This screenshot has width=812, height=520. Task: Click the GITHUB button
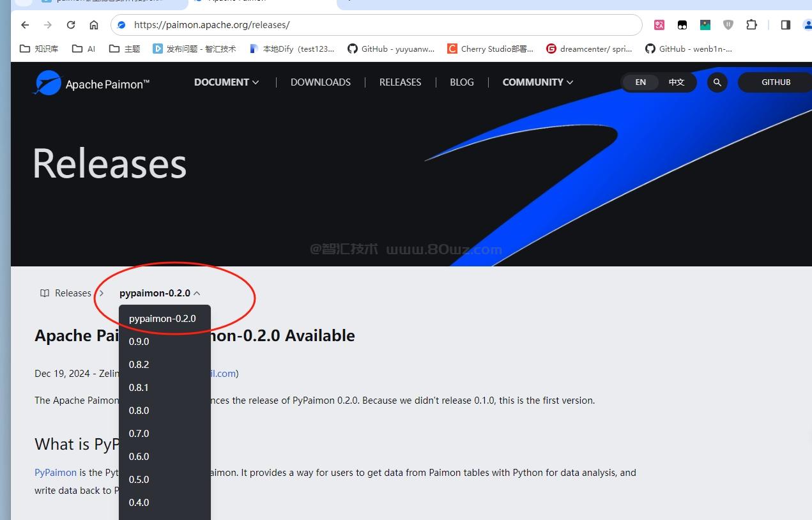point(776,82)
